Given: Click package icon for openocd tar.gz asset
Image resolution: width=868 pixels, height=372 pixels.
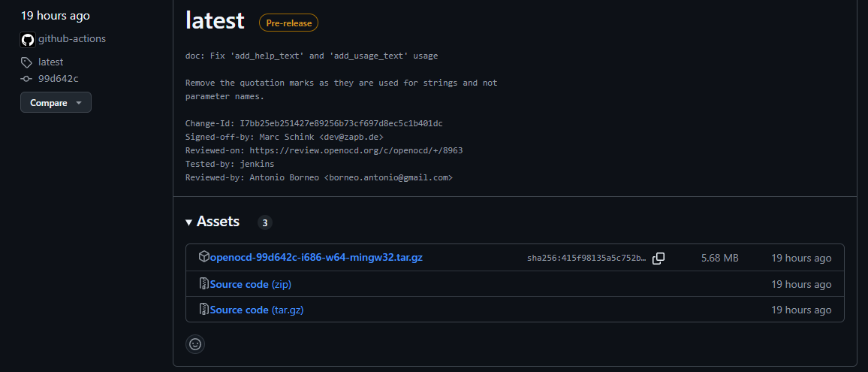Looking at the screenshot, I should click(203, 257).
